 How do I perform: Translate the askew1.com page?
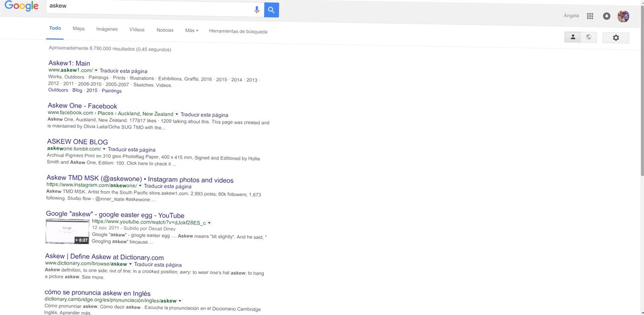(124, 71)
